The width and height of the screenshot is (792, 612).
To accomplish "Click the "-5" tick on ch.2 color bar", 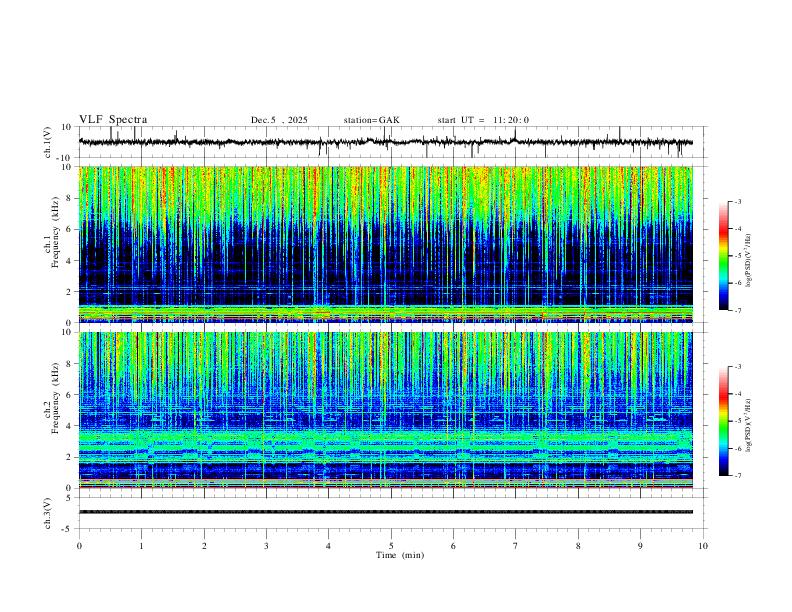I will click(x=738, y=421).
